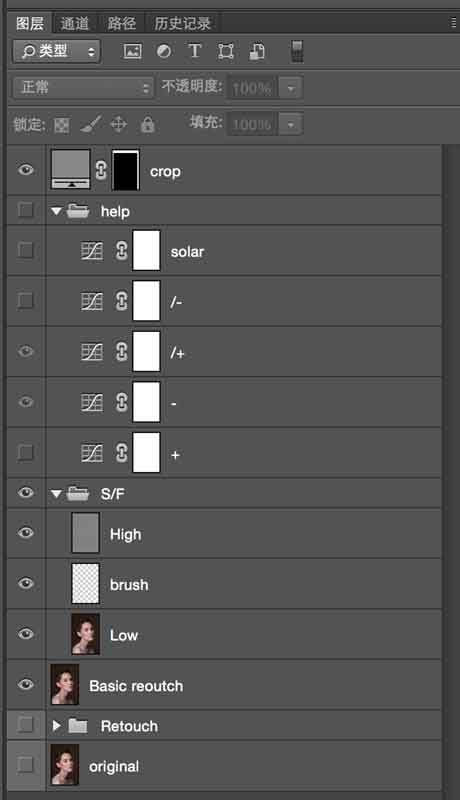Filter by type layer T icon

point(194,51)
